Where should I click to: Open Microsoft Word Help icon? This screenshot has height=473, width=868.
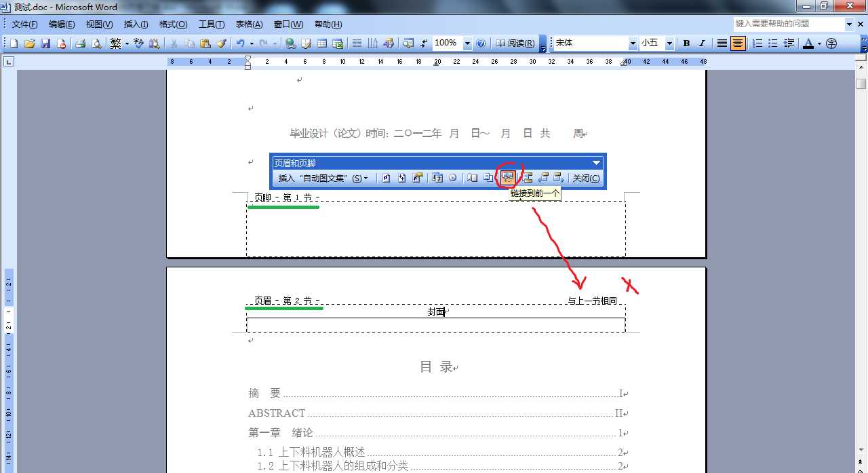[x=481, y=43]
